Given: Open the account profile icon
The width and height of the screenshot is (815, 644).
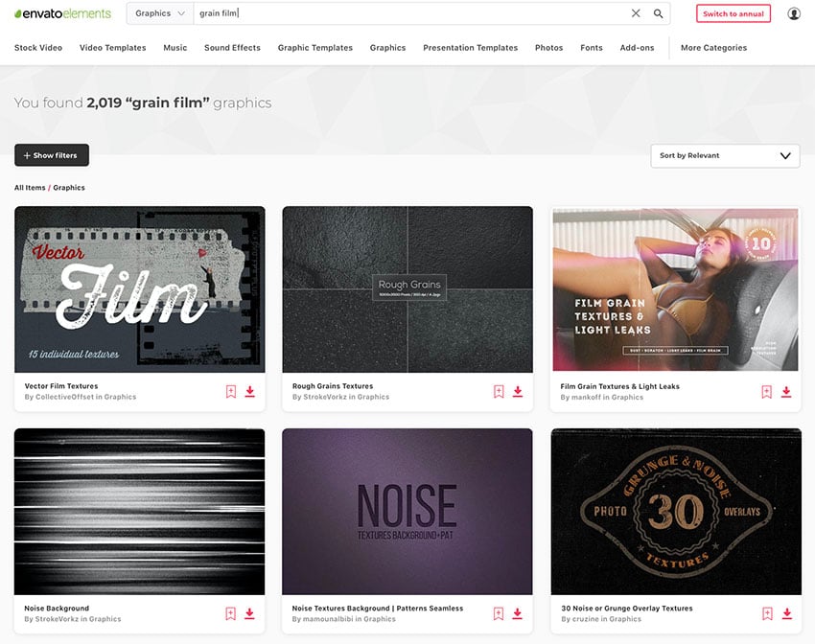Looking at the screenshot, I should (x=794, y=13).
